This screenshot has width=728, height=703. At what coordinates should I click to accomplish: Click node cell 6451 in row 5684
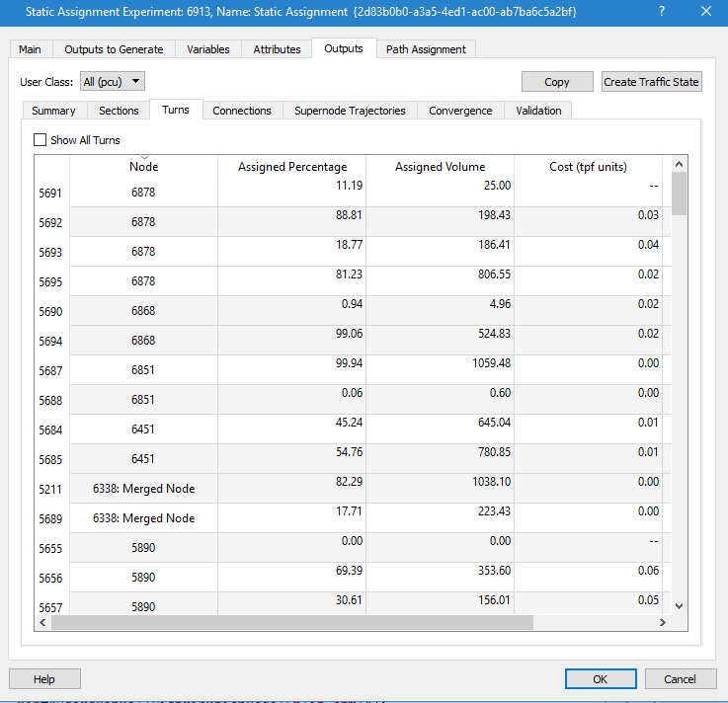coord(143,430)
